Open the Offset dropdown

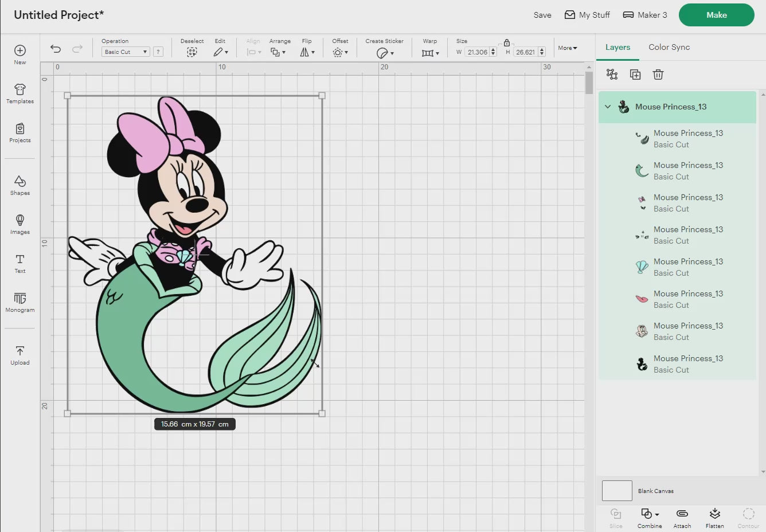tap(341, 52)
